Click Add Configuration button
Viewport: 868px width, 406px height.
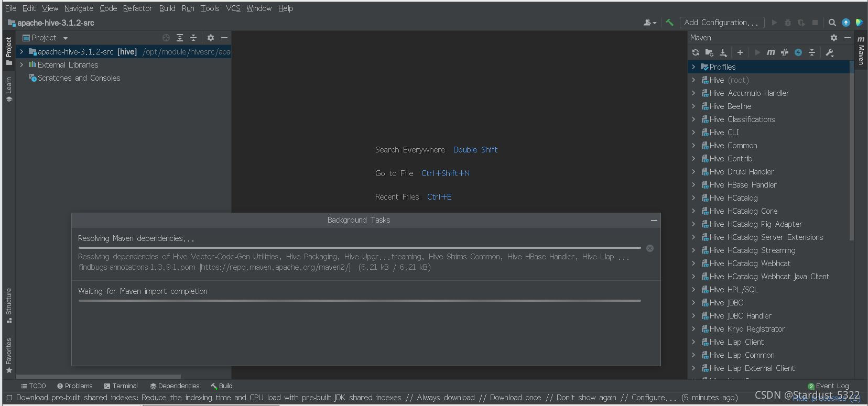722,23
